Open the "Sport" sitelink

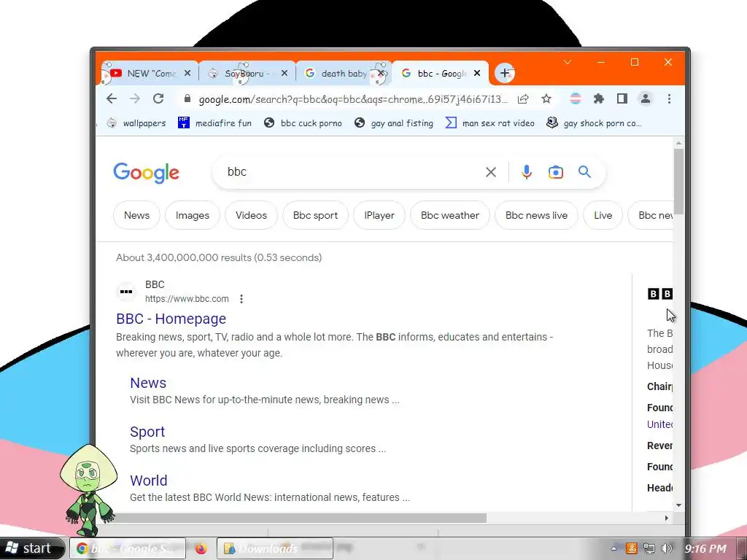click(147, 432)
